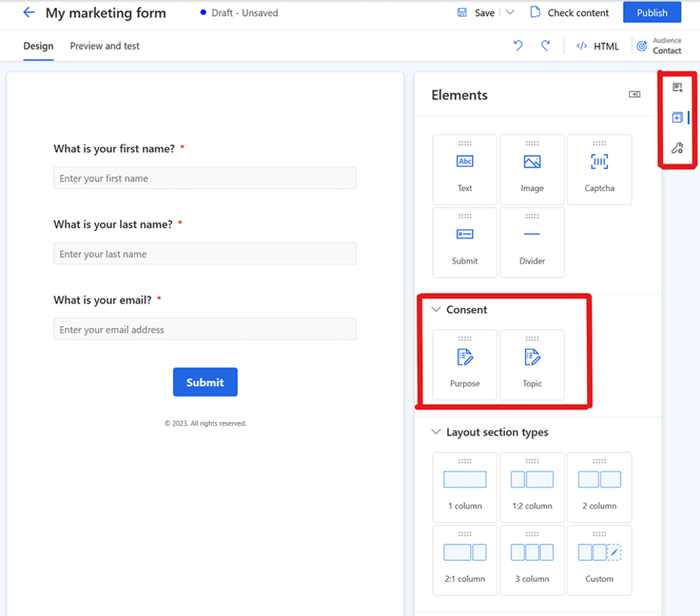Click the back arrow beside form title

click(x=29, y=13)
